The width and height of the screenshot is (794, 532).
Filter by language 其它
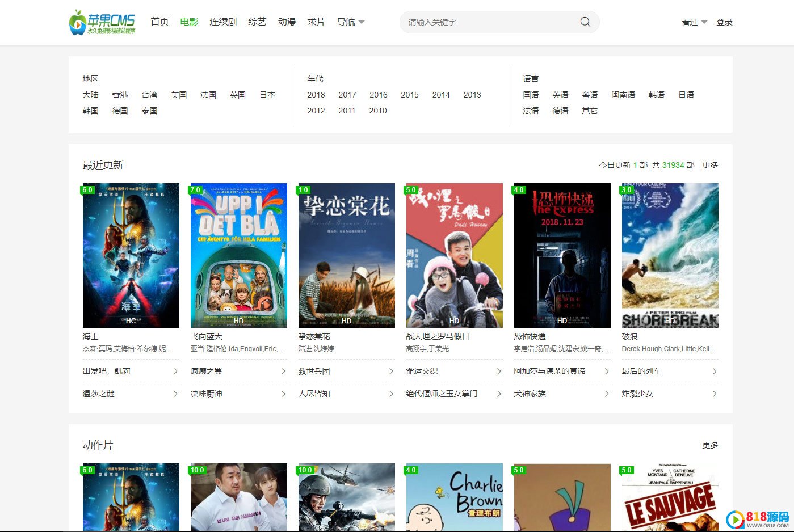point(590,111)
